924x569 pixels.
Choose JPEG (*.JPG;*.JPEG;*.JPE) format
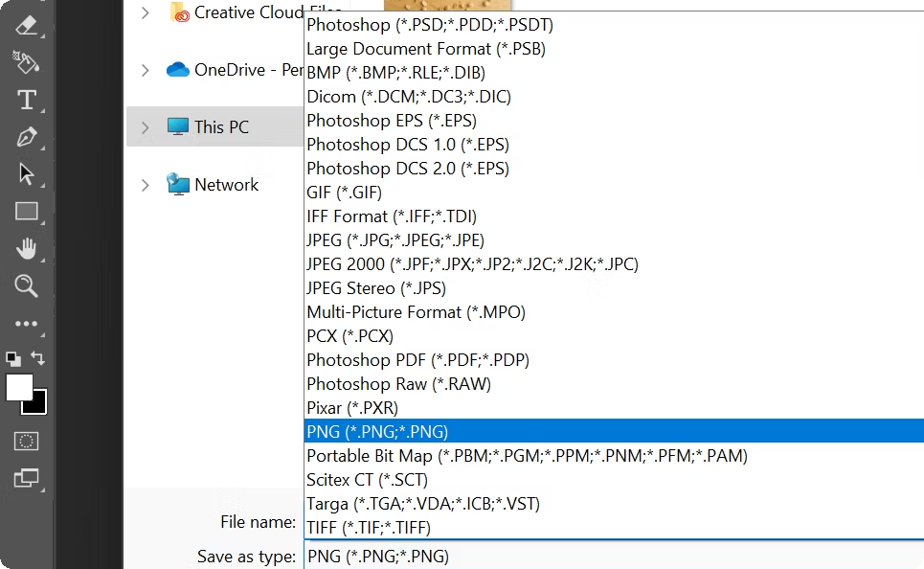(395, 240)
